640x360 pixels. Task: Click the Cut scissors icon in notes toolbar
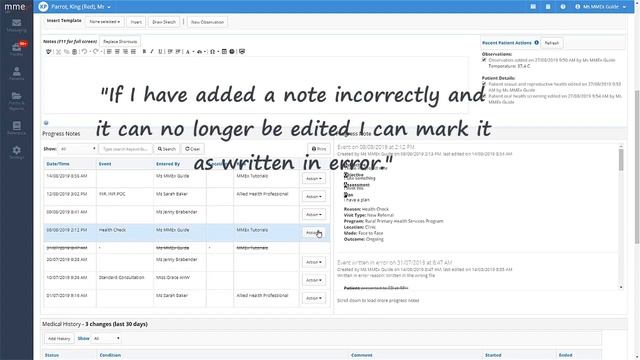click(58, 52)
